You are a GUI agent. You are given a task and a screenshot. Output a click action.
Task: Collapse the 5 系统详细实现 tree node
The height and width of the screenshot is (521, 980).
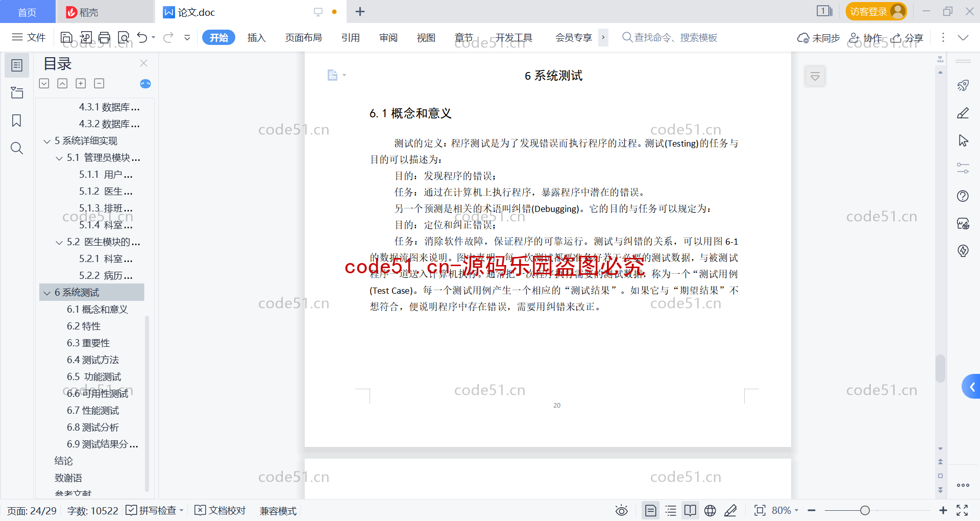(x=47, y=141)
